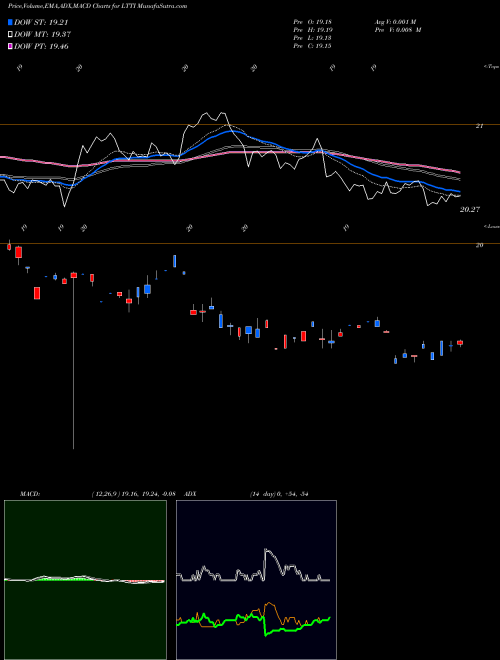This screenshot has height=660, width=500.
Task: Click the 'Pre H: 19.19' high value
Action: [313, 30]
